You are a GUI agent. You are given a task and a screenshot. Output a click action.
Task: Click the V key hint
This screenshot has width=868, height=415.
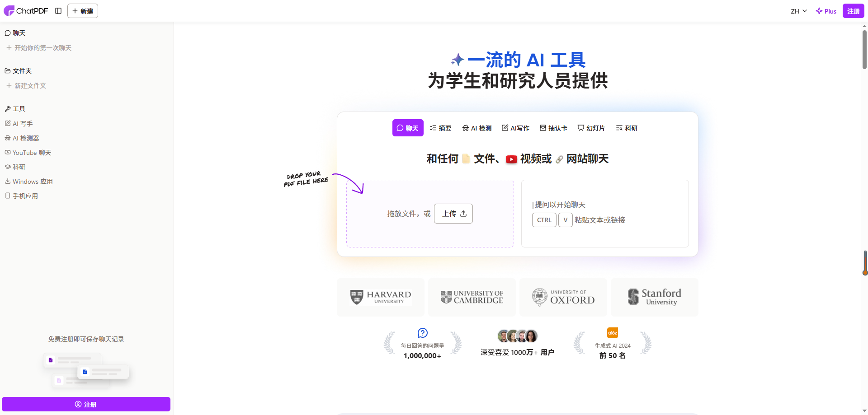pyautogui.click(x=565, y=220)
